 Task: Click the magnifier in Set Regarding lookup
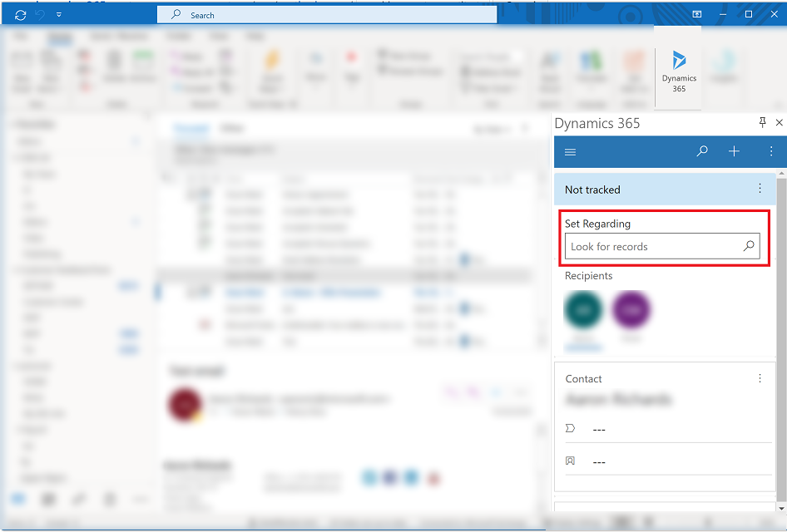(x=749, y=246)
